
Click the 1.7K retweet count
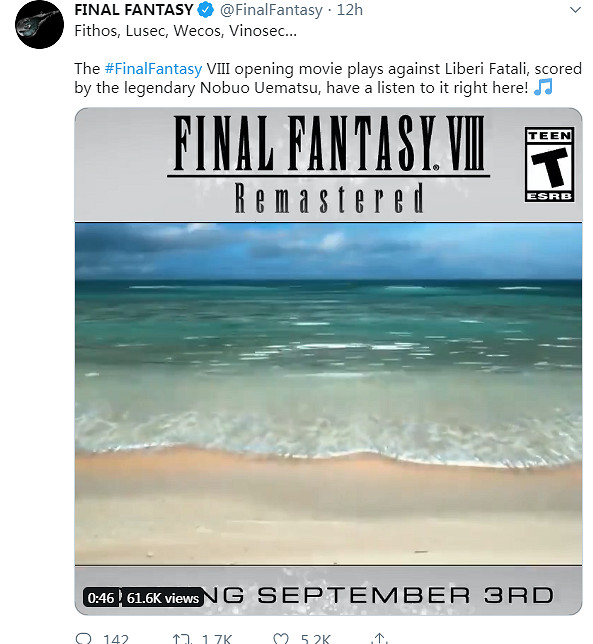coord(217,639)
